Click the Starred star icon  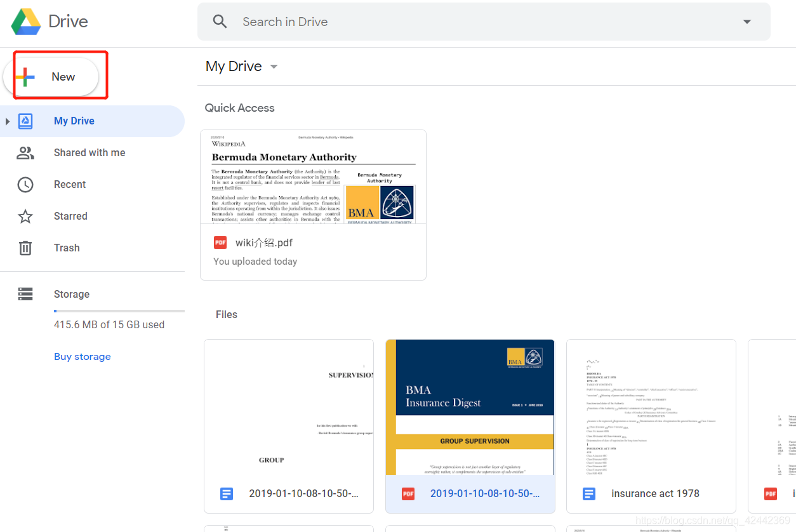point(25,216)
